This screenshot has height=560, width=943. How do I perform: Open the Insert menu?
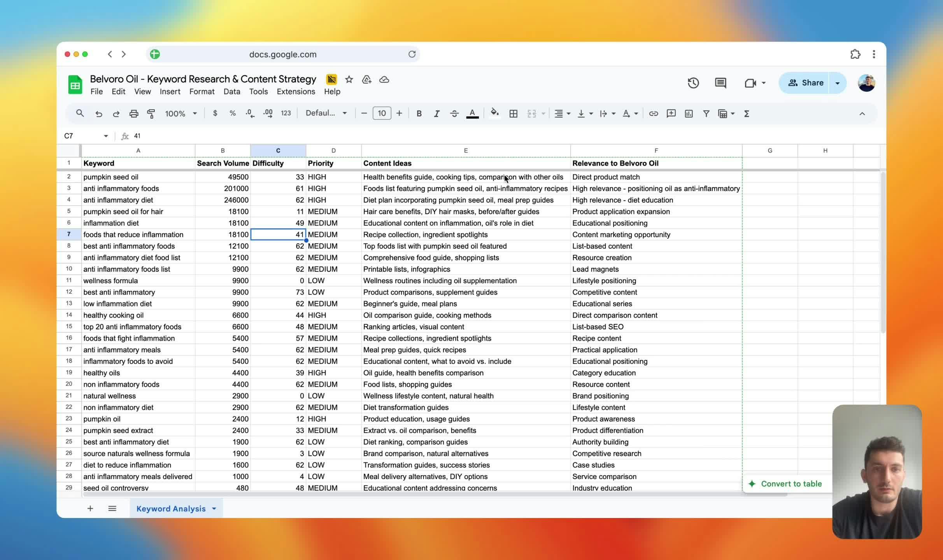pyautogui.click(x=170, y=91)
